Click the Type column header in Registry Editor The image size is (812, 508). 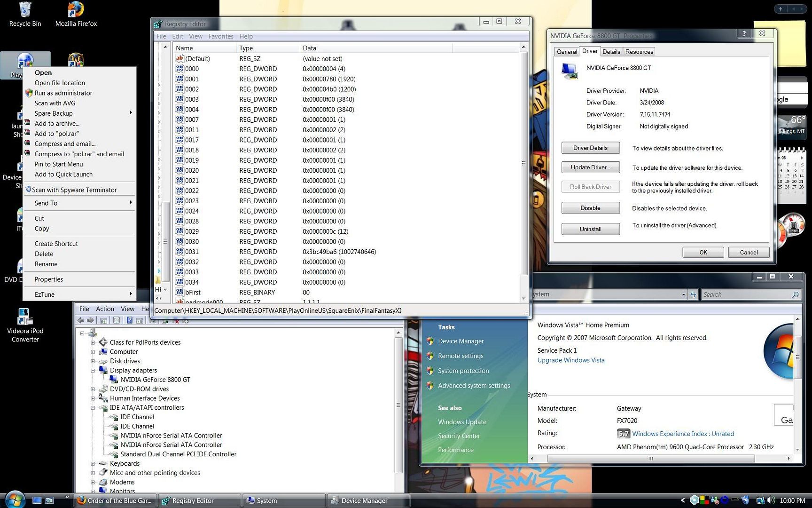point(268,48)
